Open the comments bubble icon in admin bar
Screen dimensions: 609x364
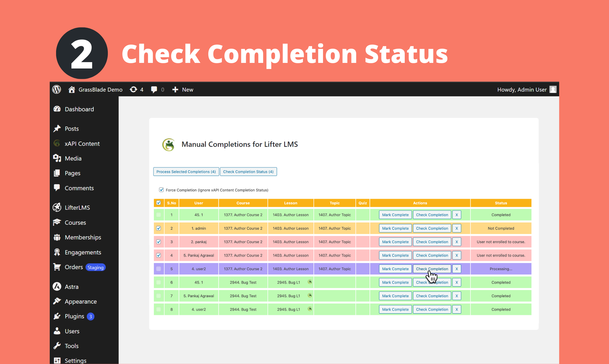(154, 90)
